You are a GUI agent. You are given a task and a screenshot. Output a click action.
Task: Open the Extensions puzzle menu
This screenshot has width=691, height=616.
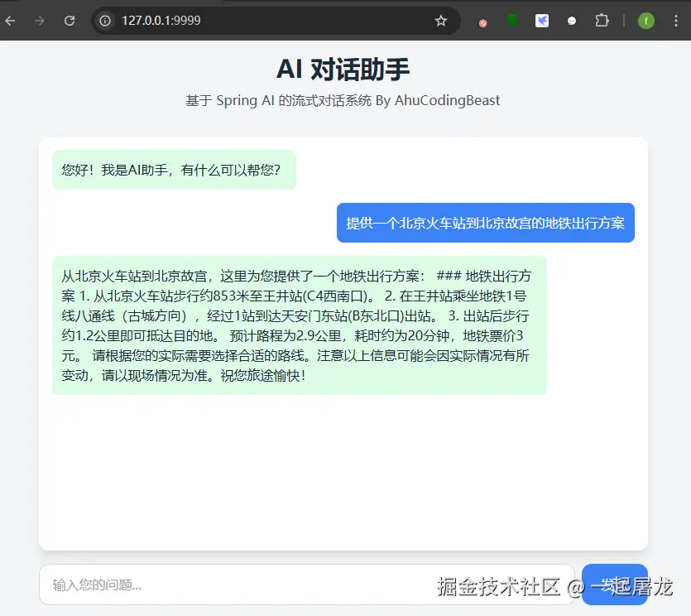(602, 21)
